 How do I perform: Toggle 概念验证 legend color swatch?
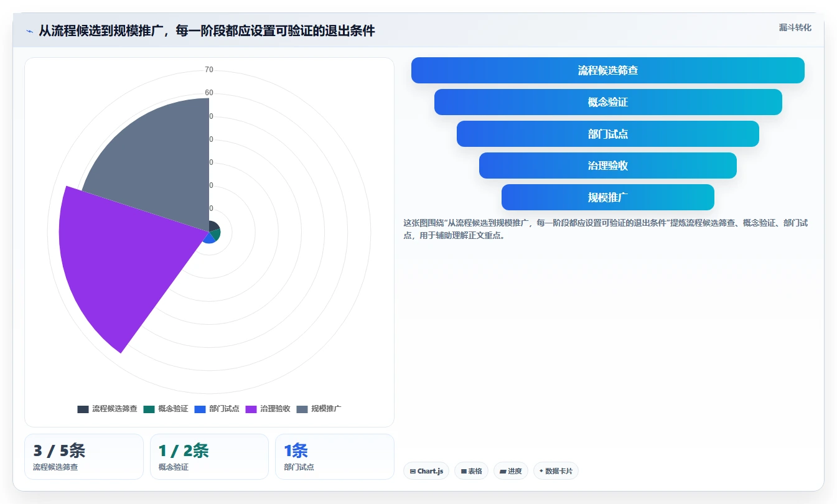pyautogui.click(x=149, y=409)
